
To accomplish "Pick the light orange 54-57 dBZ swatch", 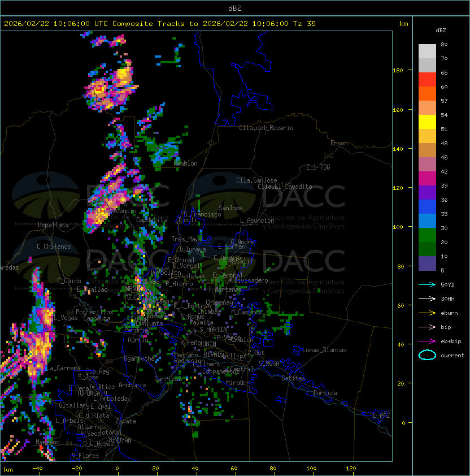I will pos(427,108).
